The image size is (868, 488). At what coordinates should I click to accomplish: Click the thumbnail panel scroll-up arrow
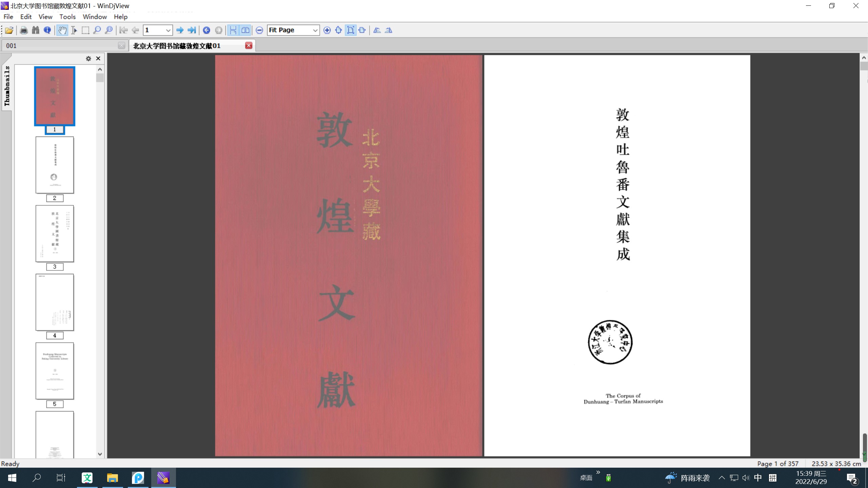pyautogui.click(x=100, y=69)
